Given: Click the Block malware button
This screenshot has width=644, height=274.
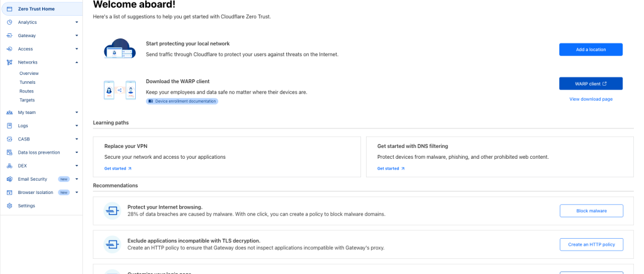Looking at the screenshot, I should (x=591, y=210).
